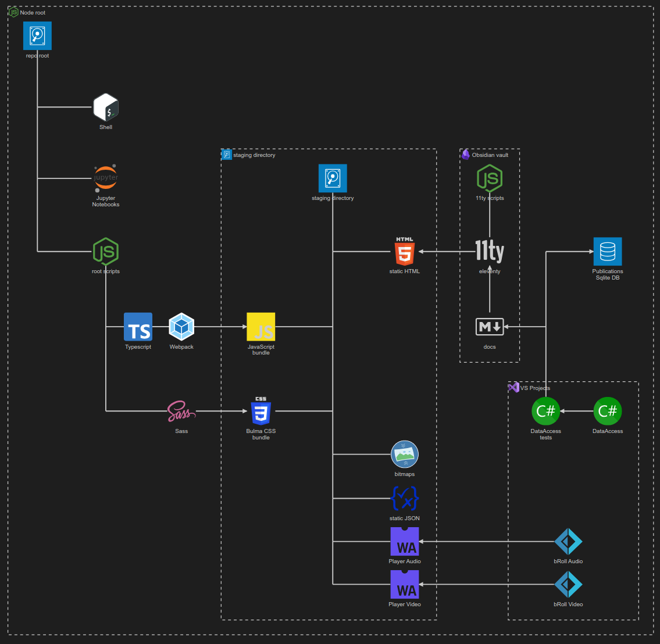Click the static HTML5 icon
Viewport: 660px width, 644px height.
pos(405,251)
